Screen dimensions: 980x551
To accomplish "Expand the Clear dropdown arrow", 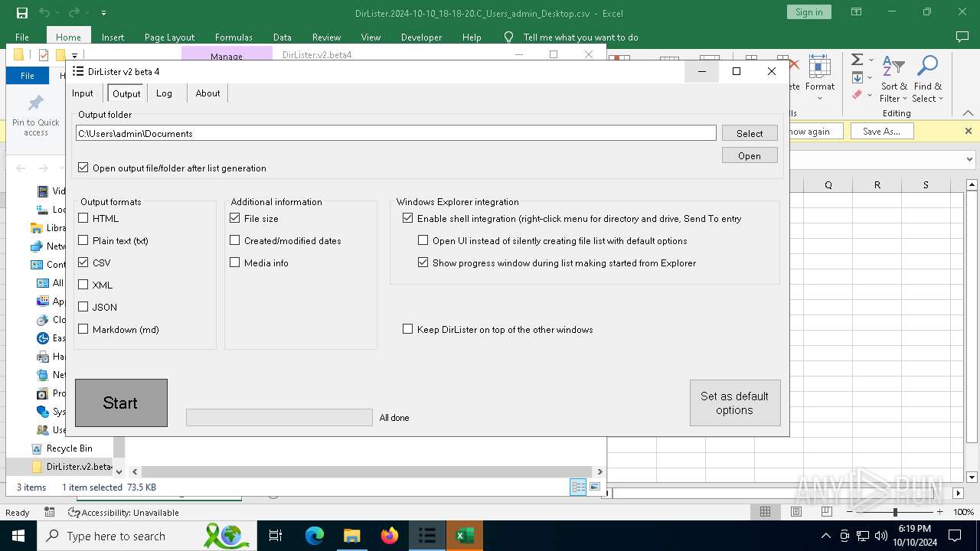I will (x=871, y=96).
